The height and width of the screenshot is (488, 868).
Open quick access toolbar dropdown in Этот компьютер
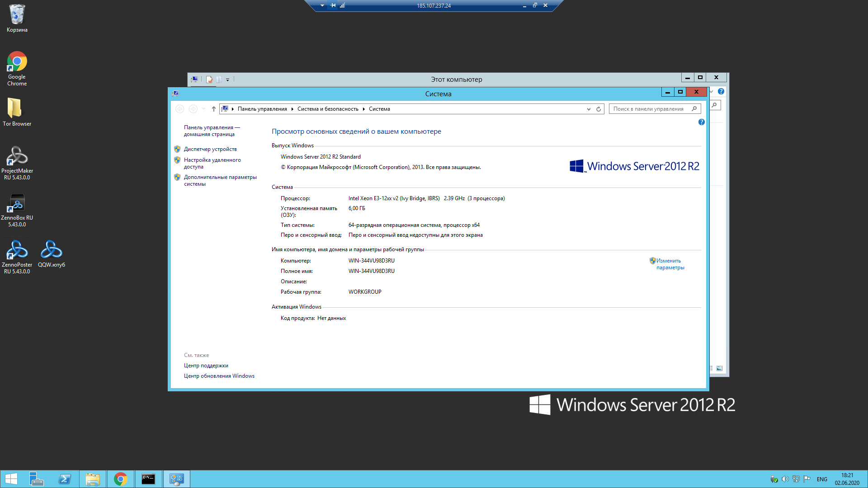click(227, 80)
